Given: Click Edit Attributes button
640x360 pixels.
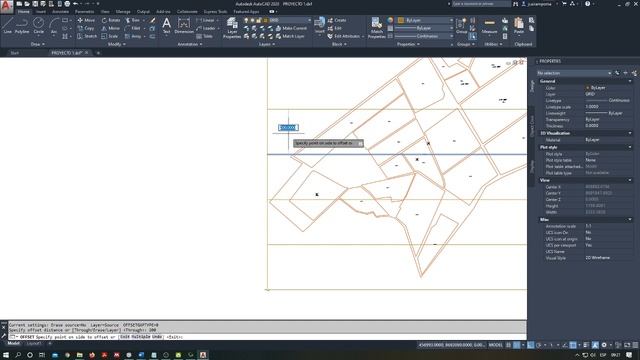Looking at the screenshot, I should tap(345, 36).
